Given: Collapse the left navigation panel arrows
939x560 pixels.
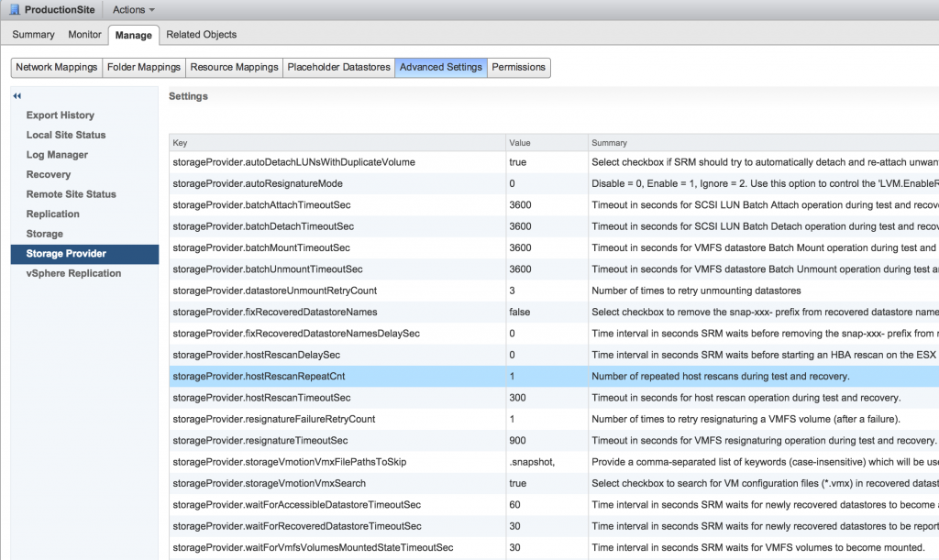Looking at the screenshot, I should [x=17, y=95].
